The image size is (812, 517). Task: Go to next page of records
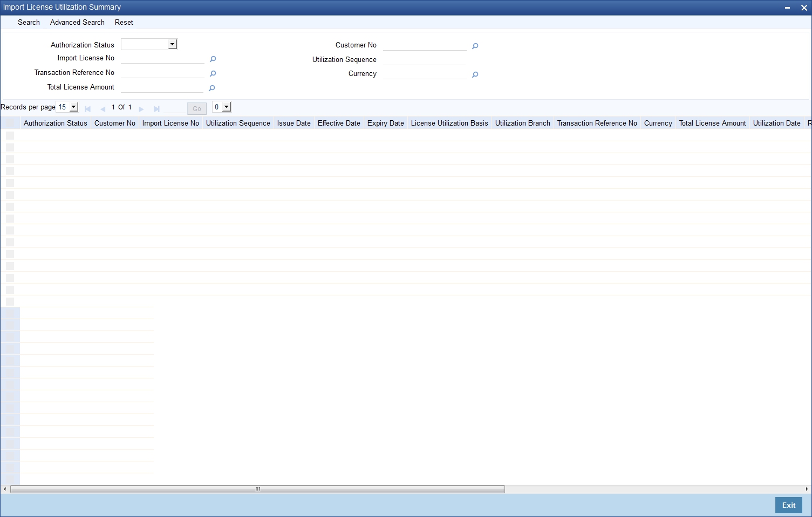(x=141, y=109)
